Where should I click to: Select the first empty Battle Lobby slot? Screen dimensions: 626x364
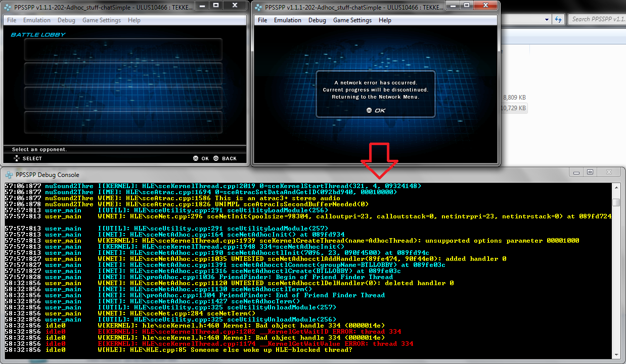click(124, 49)
